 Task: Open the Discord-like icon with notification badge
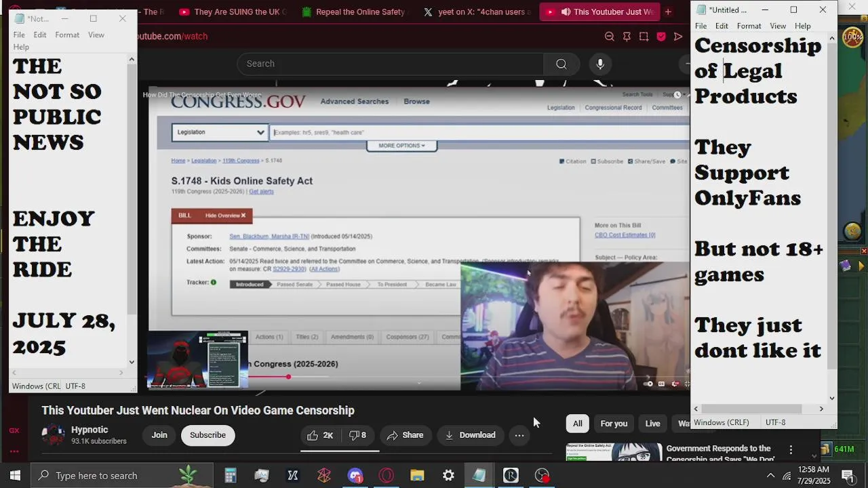[355, 476]
